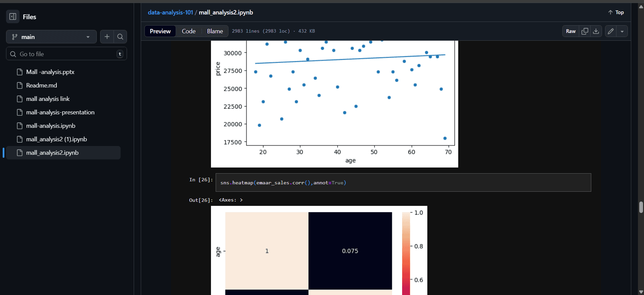The image size is (644, 295).
Task: Click the page's vertical scrollbar thumb
Action: point(641,207)
